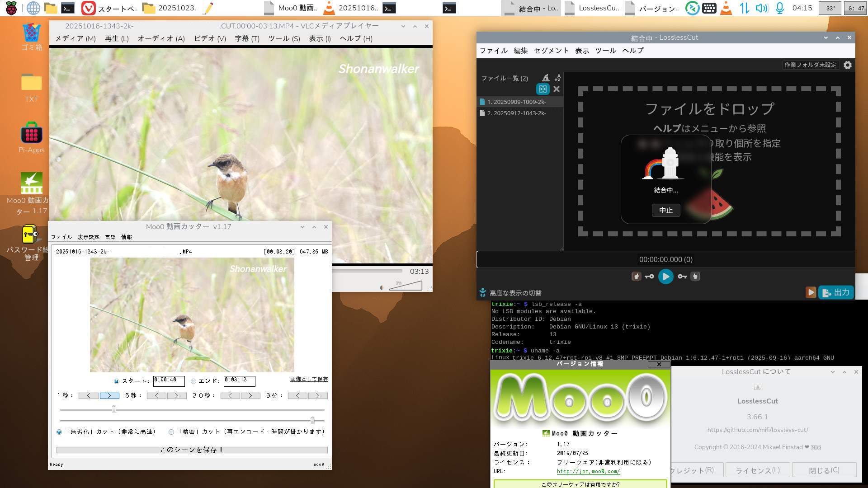Click the スタート time input field

pos(168,380)
